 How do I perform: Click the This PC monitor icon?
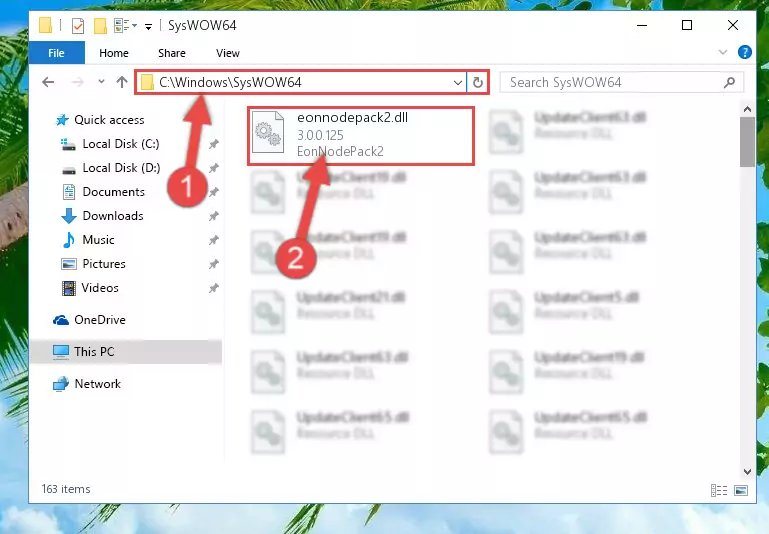[x=61, y=352]
